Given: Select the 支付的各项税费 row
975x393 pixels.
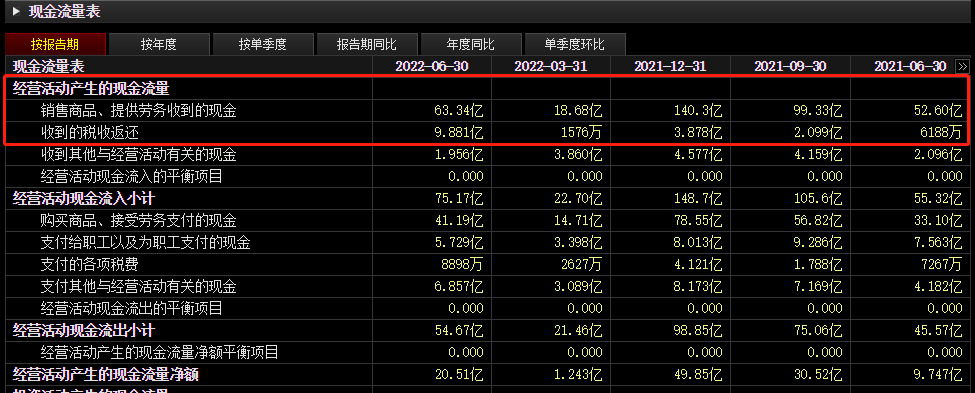Looking at the screenshot, I should point(488,264).
